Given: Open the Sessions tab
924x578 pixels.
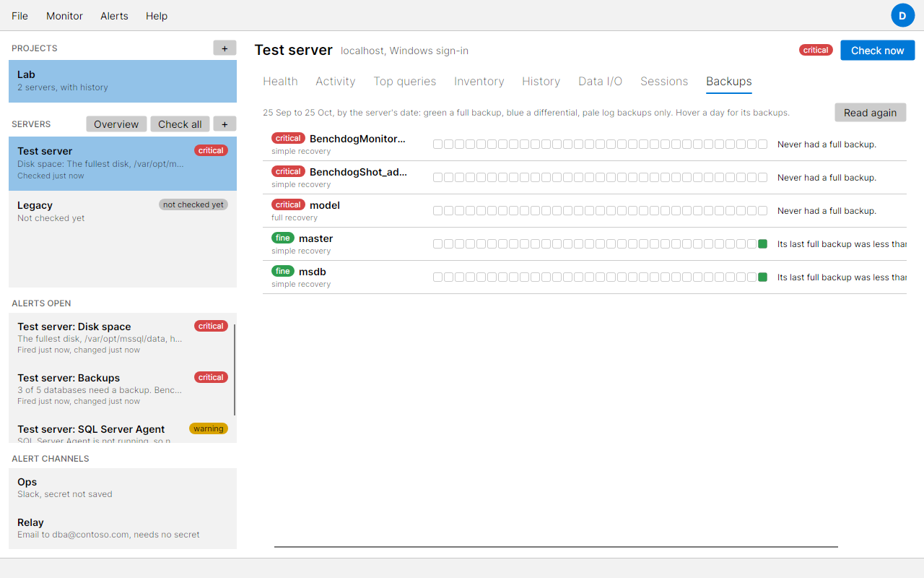Looking at the screenshot, I should click(x=664, y=82).
